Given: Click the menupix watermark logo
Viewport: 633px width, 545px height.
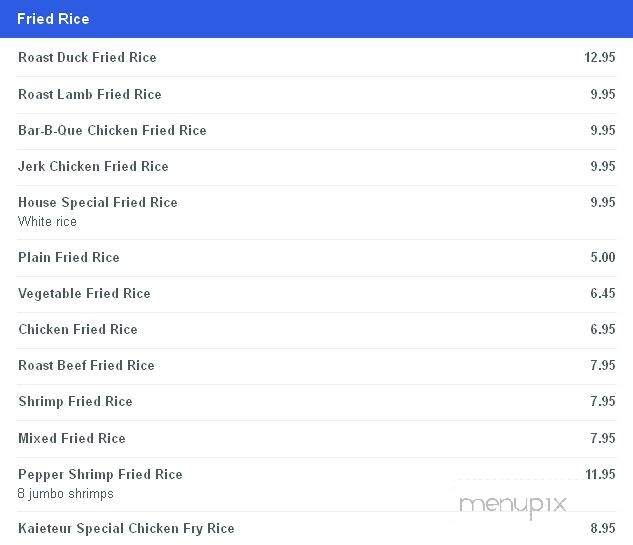Looking at the screenshot, I should 513,505.
